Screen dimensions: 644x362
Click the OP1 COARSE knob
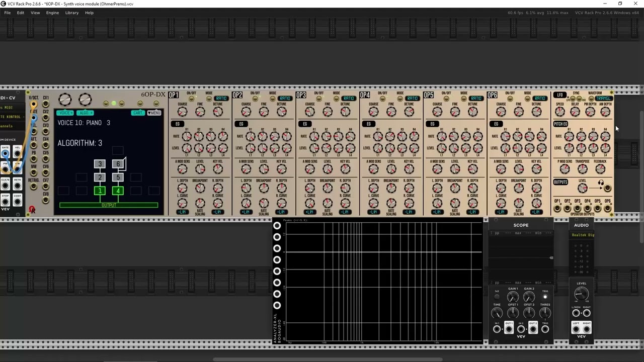click(182, 112)
